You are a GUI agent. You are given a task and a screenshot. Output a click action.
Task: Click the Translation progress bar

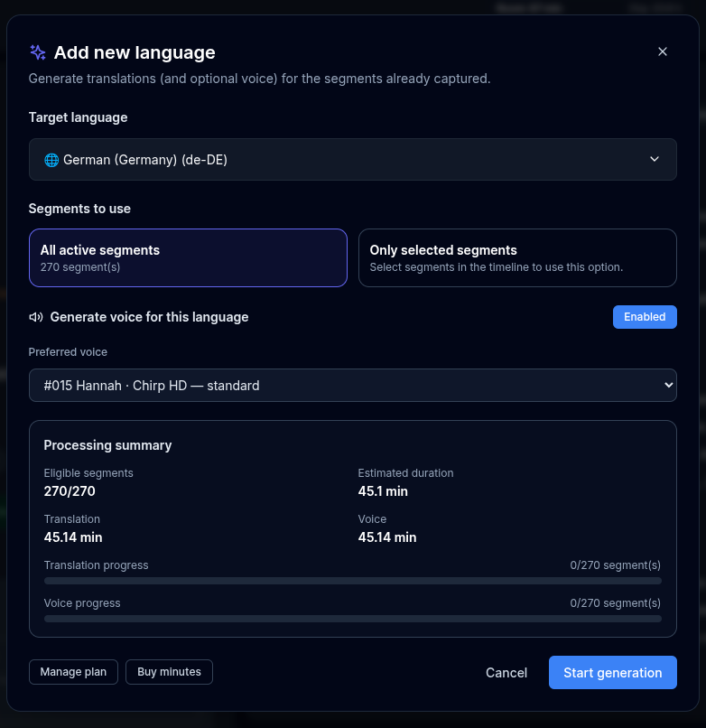352,581
